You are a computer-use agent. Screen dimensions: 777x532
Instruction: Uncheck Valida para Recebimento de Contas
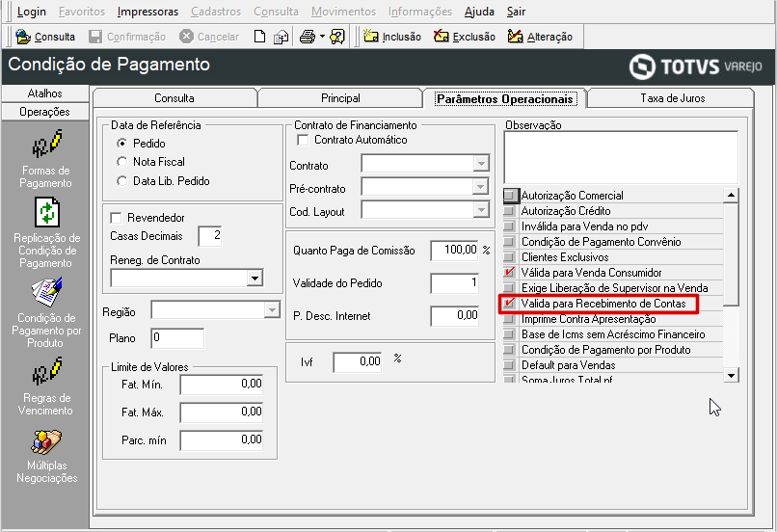point(509,304)
